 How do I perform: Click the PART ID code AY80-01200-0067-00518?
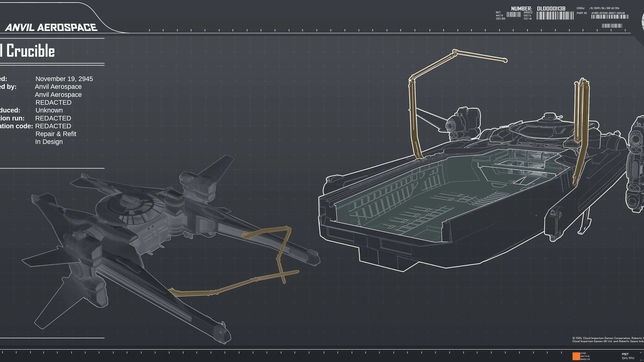[608, 13]
